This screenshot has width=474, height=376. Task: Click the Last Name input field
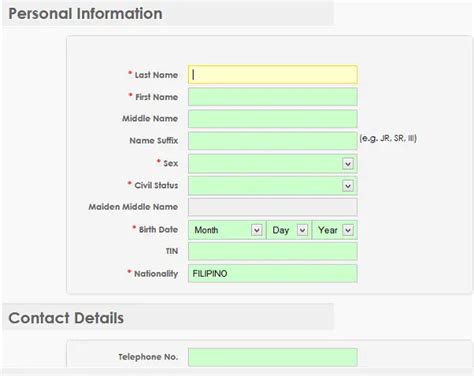pyautogui.click(x=273, y=74)
